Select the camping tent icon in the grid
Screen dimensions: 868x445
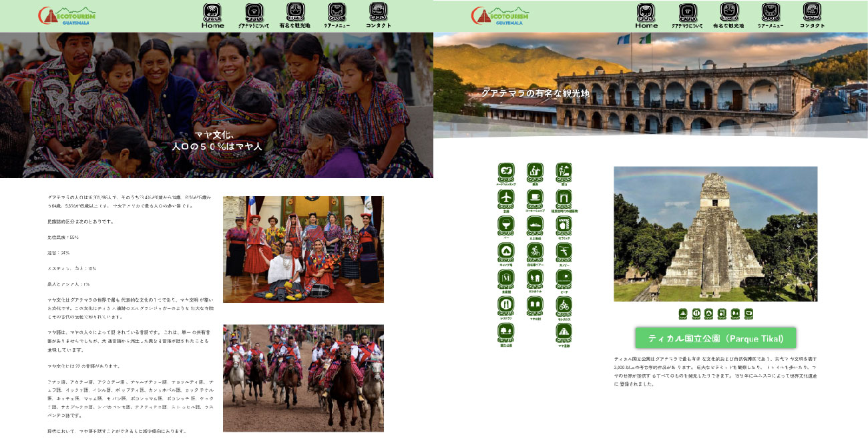pos(506,252)
